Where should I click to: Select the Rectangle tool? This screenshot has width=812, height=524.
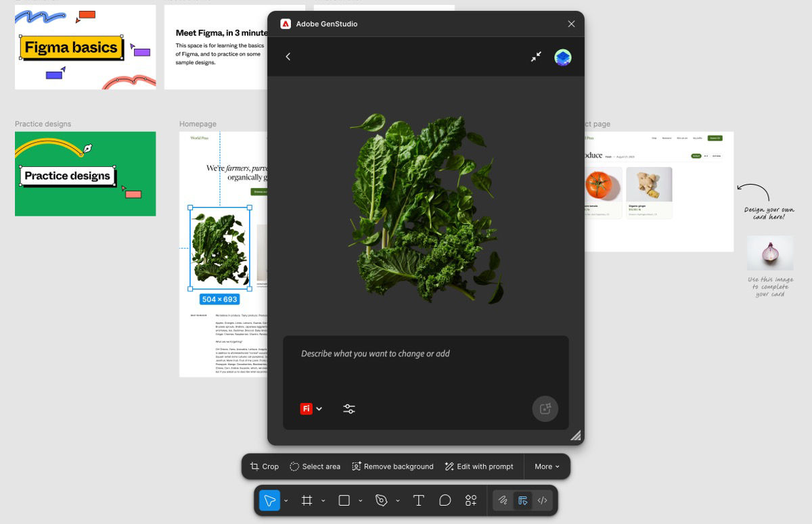(344, 500)
